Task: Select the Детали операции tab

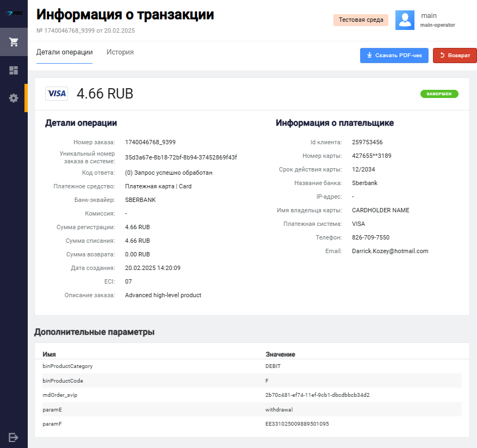Action: (64, 52)
